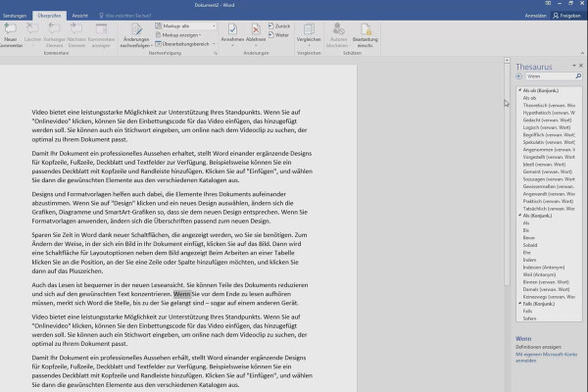Select 'Theoretisch' in Thesaurus list
The image size is (588, 392).
549,106
